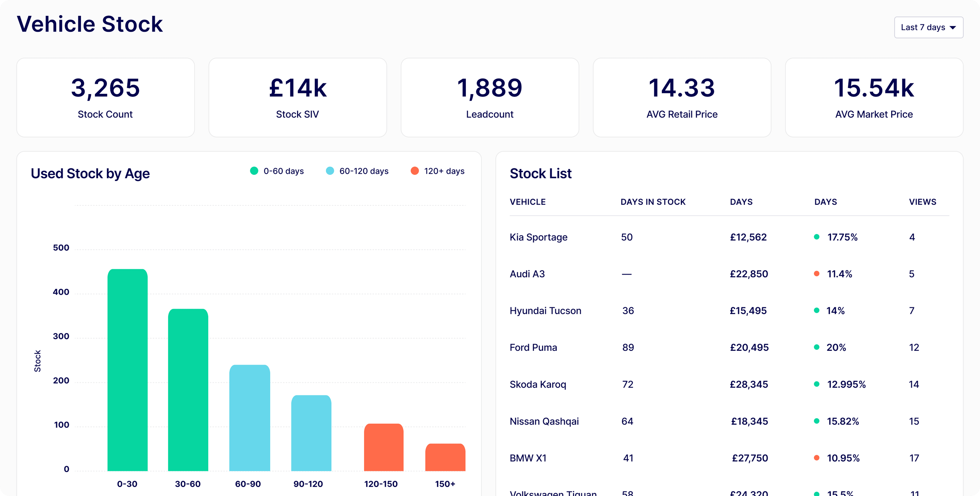Select the Stock Count card
The height and width of the screenshot is (496, 980).
(105, 98)
